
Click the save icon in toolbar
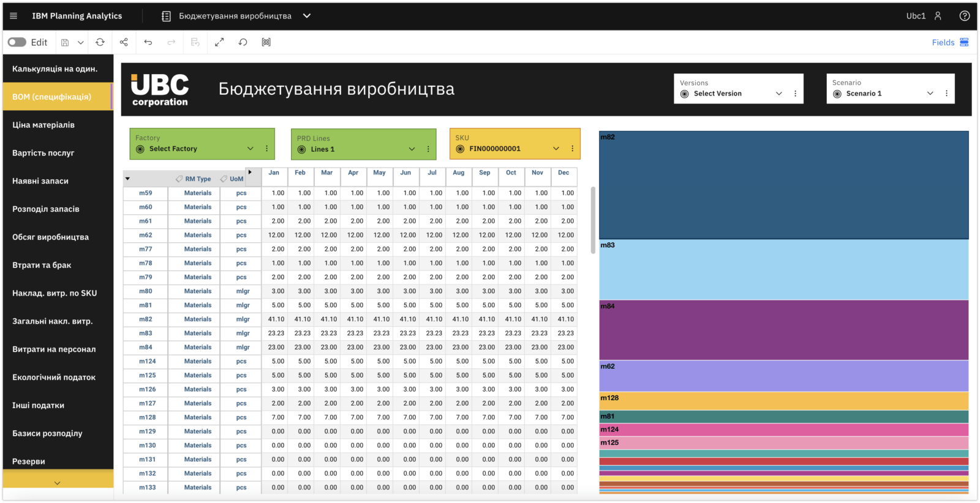click(65, 42)
